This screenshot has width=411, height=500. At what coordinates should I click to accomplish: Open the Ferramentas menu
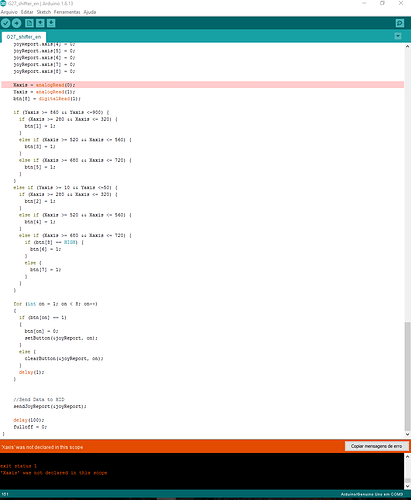point(67,12)
